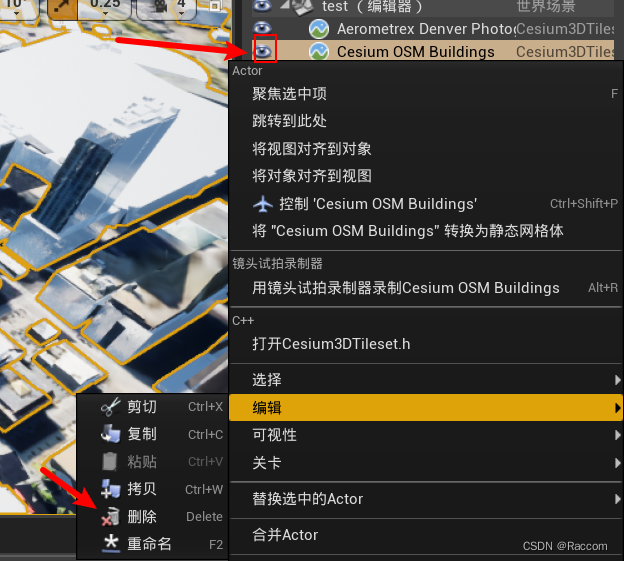Choose 剪切 from edit submenu
The width and height of the screenshot is (624, 561).
[x=152, y=407]
